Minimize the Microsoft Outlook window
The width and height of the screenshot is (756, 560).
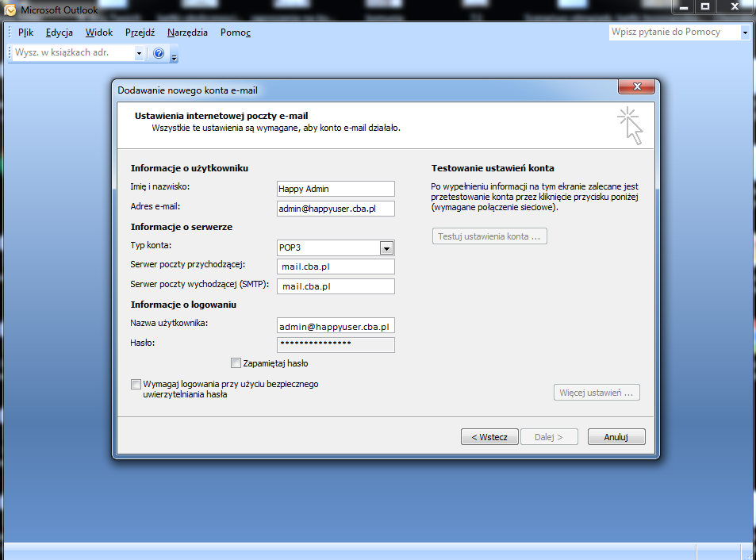[x=683, y=7]
